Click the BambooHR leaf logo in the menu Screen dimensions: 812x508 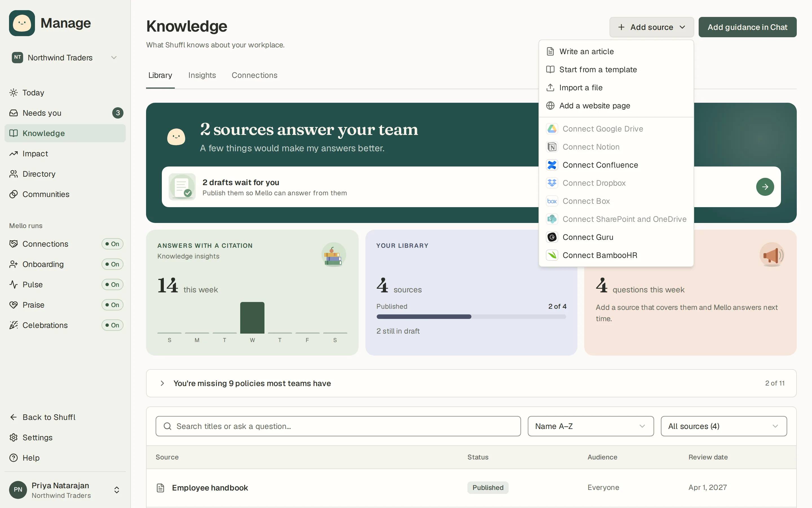coord(552,255)
